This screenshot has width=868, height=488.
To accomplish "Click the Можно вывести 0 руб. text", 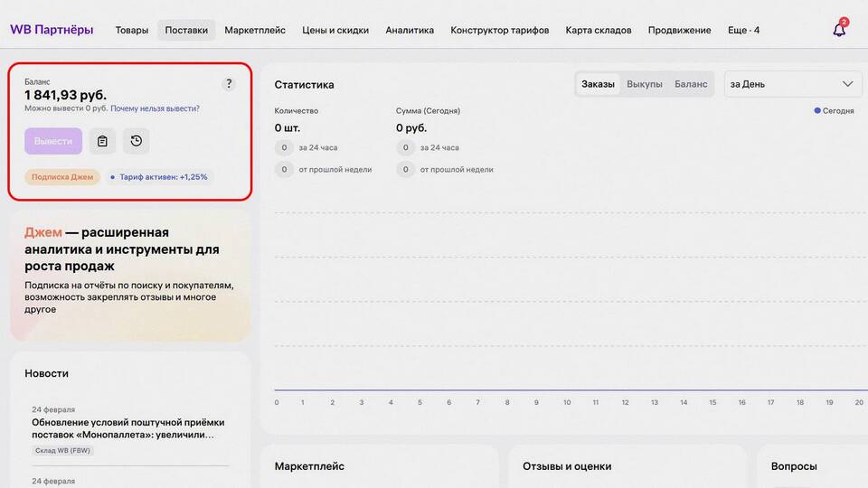I will click(x=66, y=108).
